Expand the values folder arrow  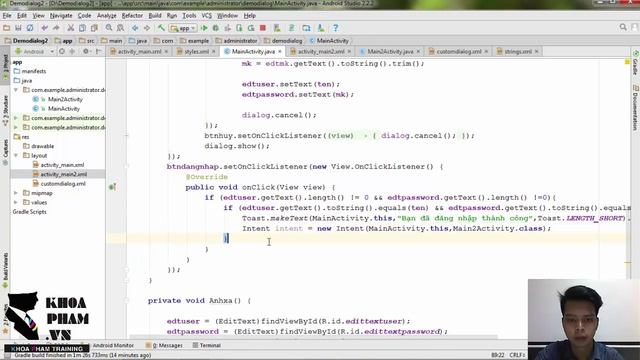tap(16, 202)
